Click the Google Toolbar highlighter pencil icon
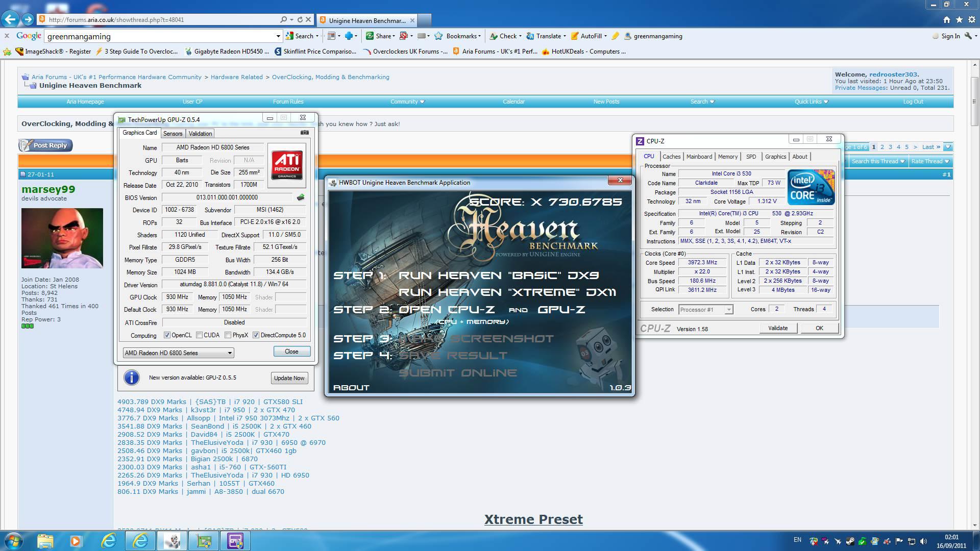Viewport: 980px width, 551px height. tap(615, 36)
